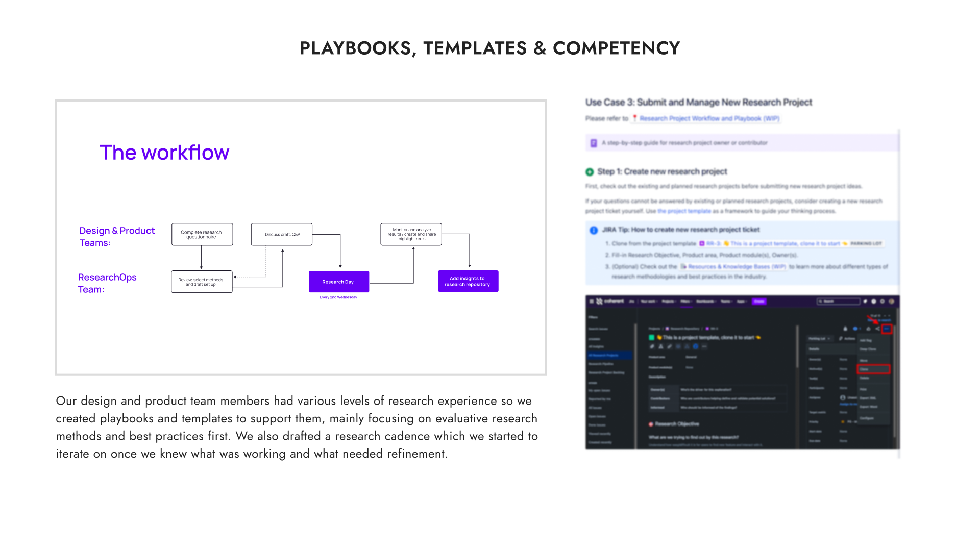Open Jira notifications bell icon
980x551 pixels.
tap(865, 302)
